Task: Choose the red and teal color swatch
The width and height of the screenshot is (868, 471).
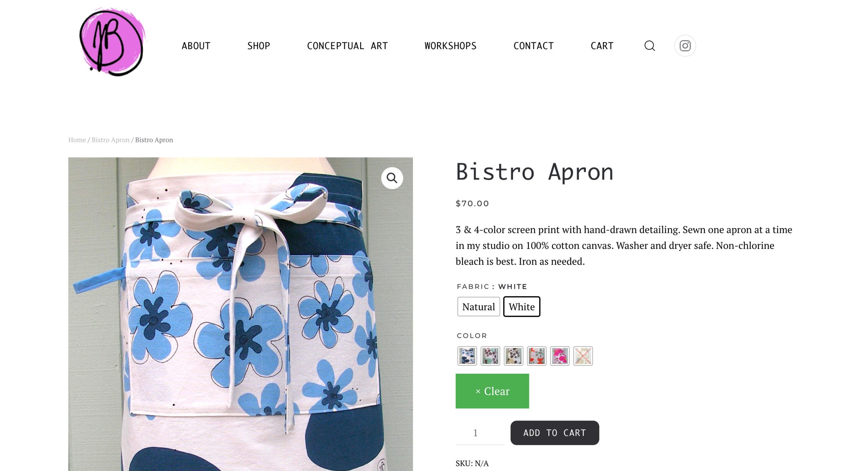Action: click(537, 356)
